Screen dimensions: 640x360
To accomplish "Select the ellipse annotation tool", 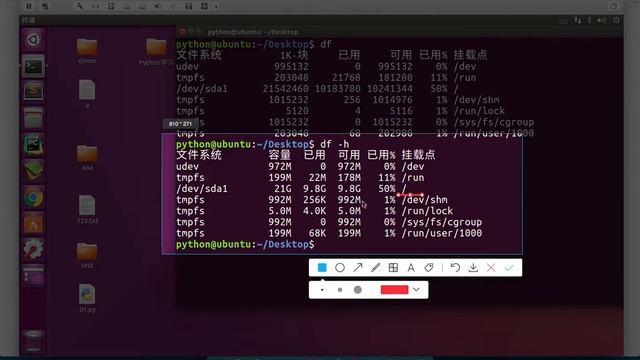I will tap(340, 267).
